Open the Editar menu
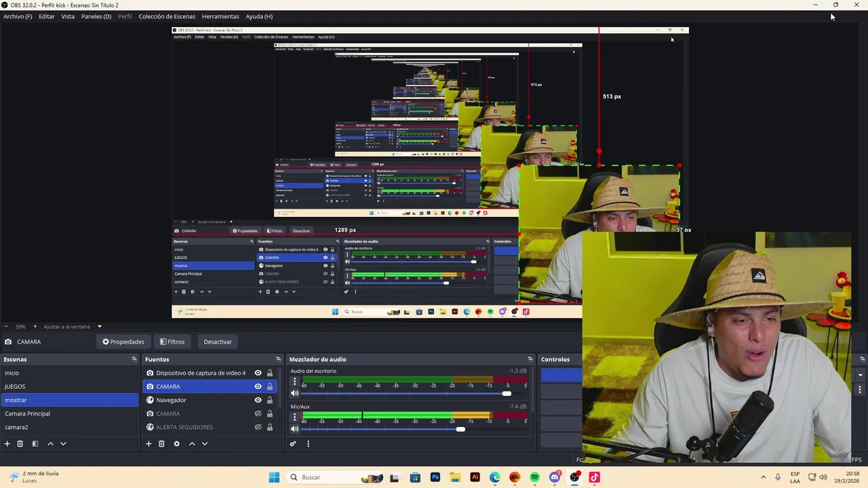Screen dimensions: 868x488 point(47,16)
